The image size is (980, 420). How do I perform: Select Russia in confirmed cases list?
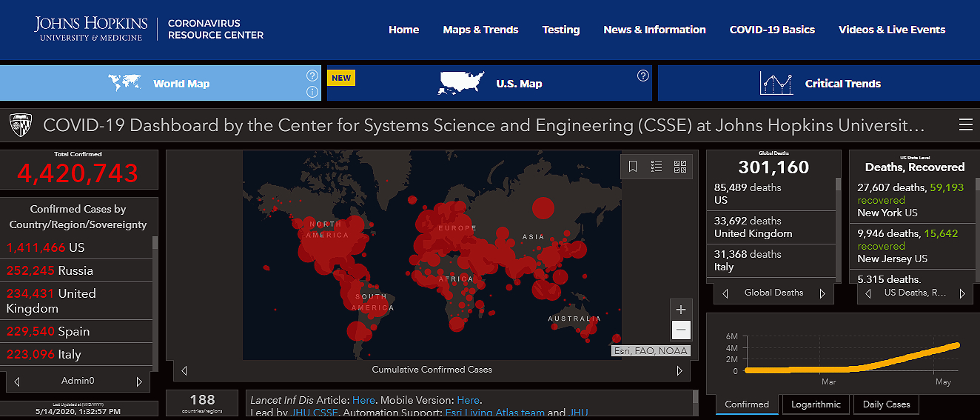[x=76, y=270]
